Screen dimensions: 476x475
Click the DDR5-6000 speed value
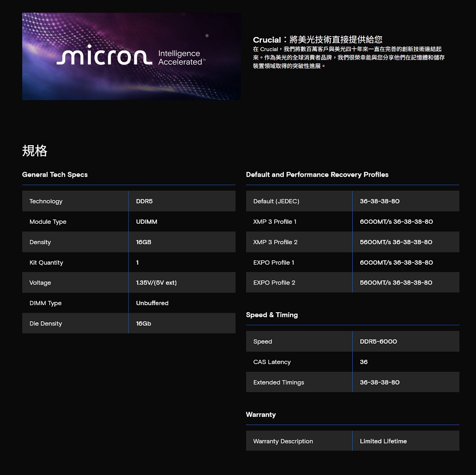[x=377, y=341]
